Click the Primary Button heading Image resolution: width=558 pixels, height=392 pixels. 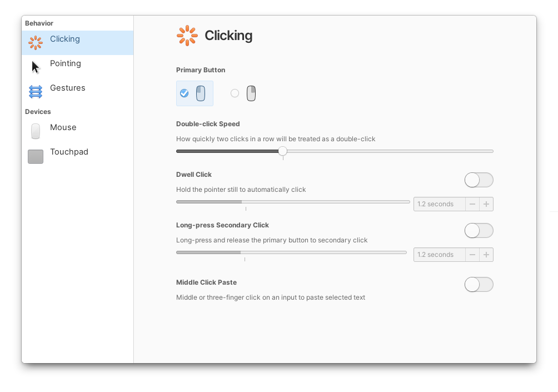click(x=201, y=70)
